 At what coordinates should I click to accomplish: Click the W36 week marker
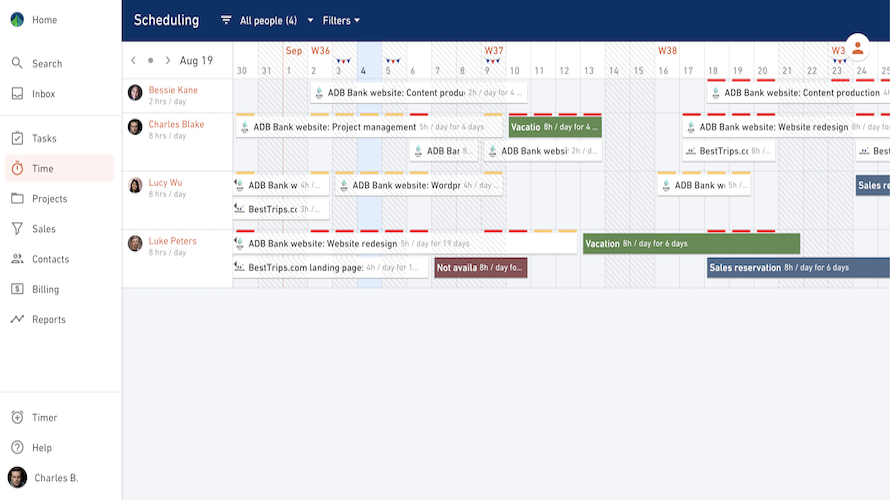coord(320,51)
